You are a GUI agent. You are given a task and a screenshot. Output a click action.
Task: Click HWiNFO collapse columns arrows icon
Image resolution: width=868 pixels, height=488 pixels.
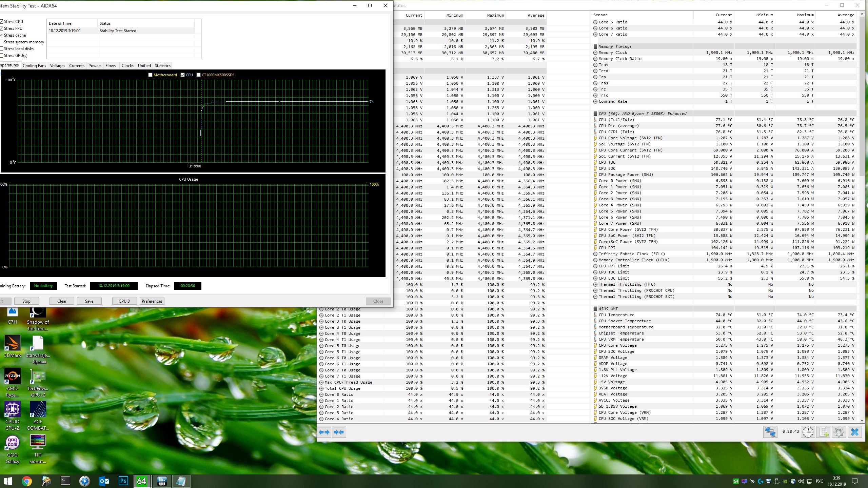pyautogui.click(x=339, y=432)
